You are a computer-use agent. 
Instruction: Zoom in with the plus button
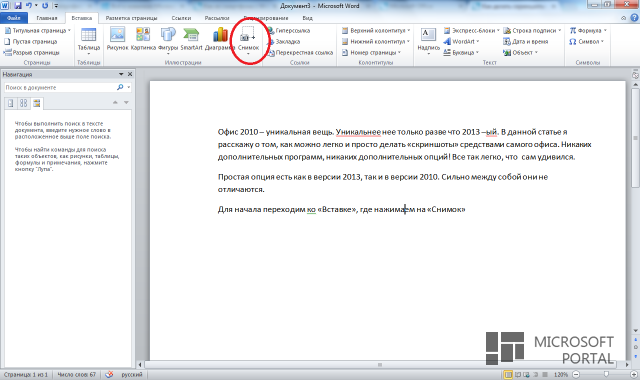point(634,374)
